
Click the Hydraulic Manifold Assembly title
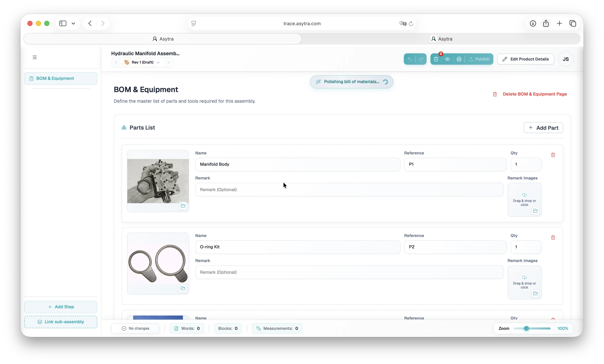pos(145,53)
